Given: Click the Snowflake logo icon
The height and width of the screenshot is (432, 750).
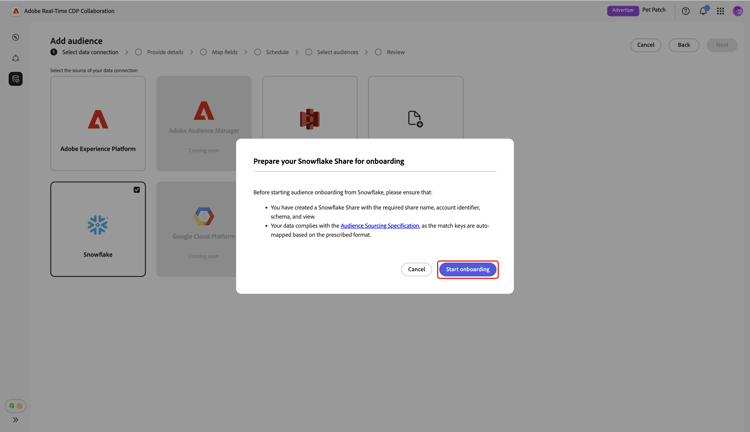Looking at the screenshot, I should pos(98,225).
